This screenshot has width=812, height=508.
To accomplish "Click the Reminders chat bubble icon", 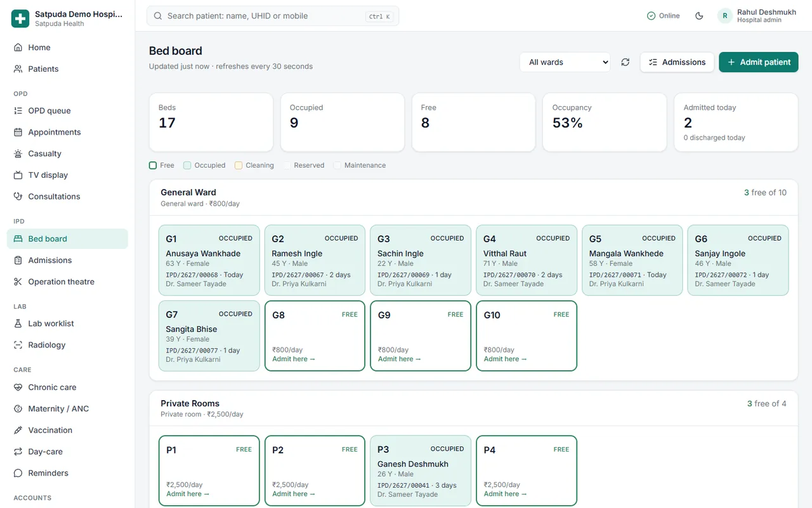I will click(18, 474).
